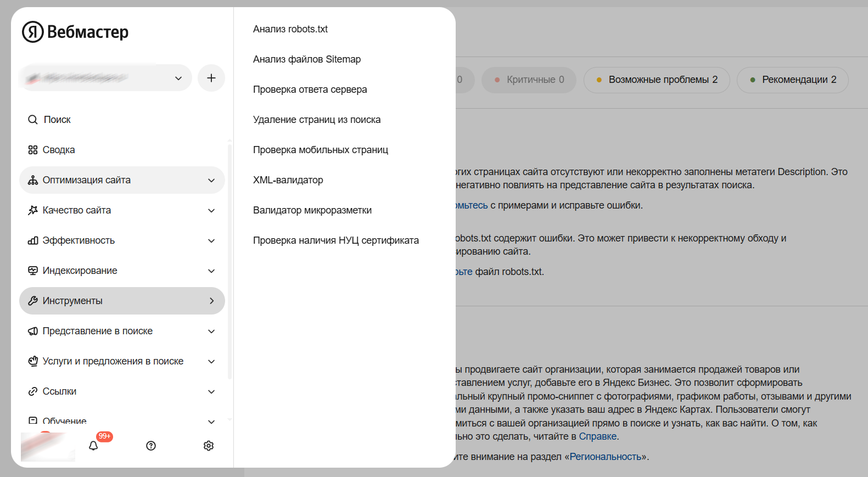Open the Сводка dashboard icon
This screenshot has width=868, height=477.
tap(33, 150)
